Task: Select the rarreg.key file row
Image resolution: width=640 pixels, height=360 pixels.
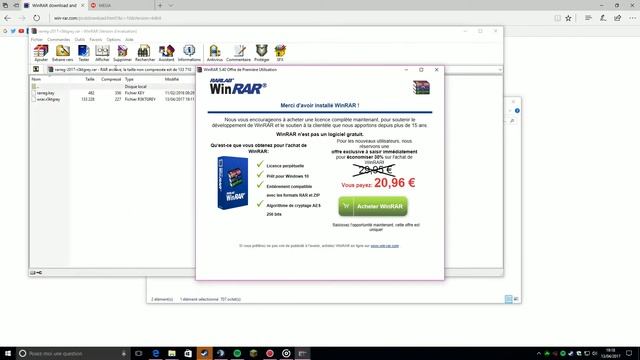Action: click(x=114, y=93)
